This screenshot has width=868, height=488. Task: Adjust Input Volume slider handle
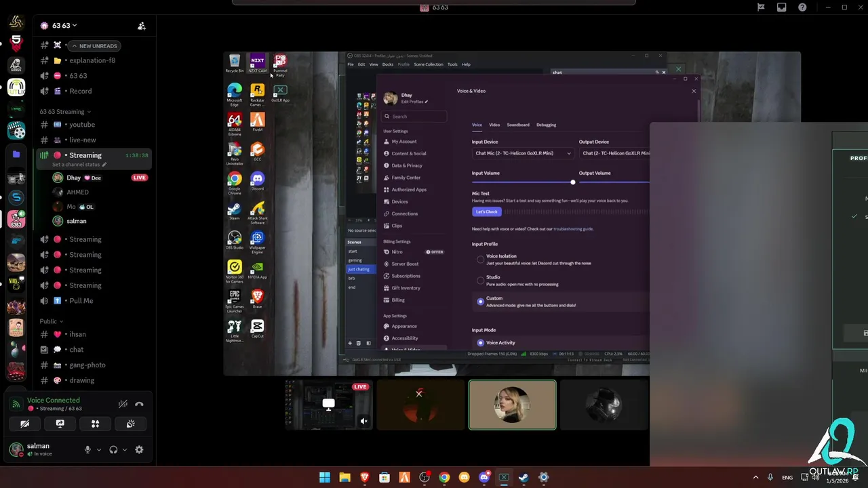pos(573,182)
